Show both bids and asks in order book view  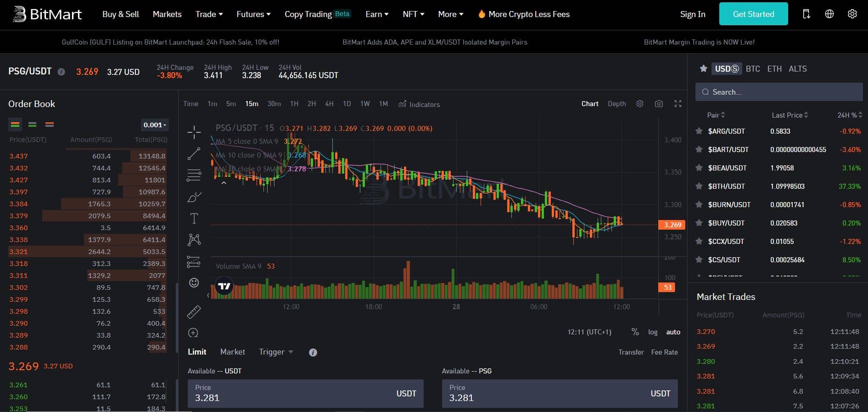[15, 124]
